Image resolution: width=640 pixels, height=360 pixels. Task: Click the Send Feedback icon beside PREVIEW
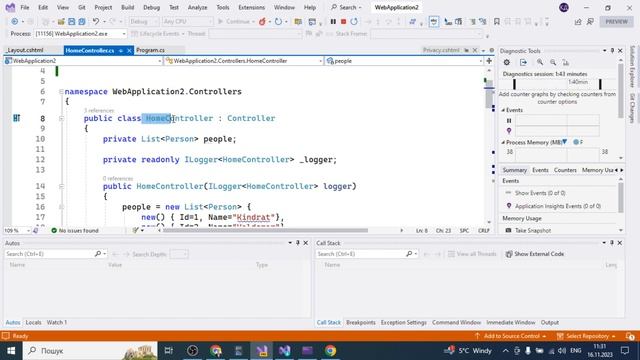pyautogui.click(x=590, y=22)
